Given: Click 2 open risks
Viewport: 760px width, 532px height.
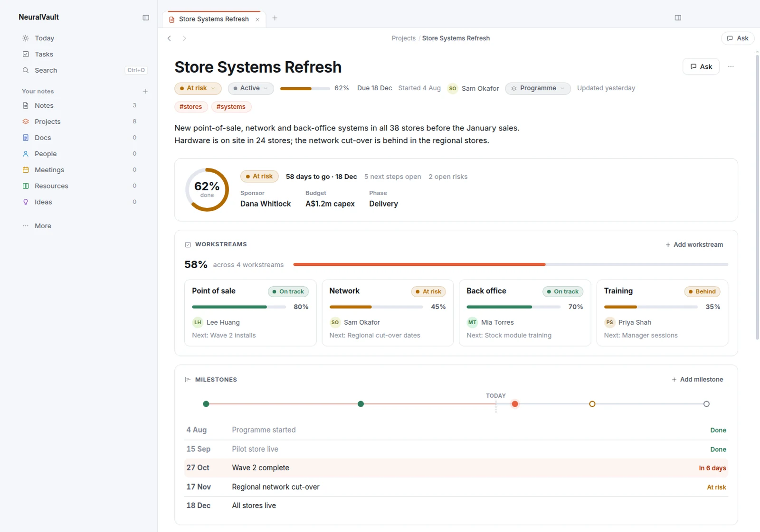Looking at the screenshot, I should pyautogui.click(x=448, y=177).
